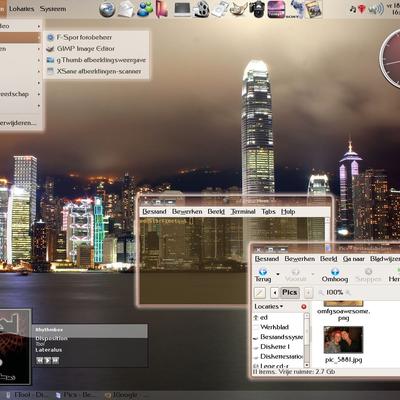
Task: Click the album cover art widget
Action: click(x=15, y=347)
